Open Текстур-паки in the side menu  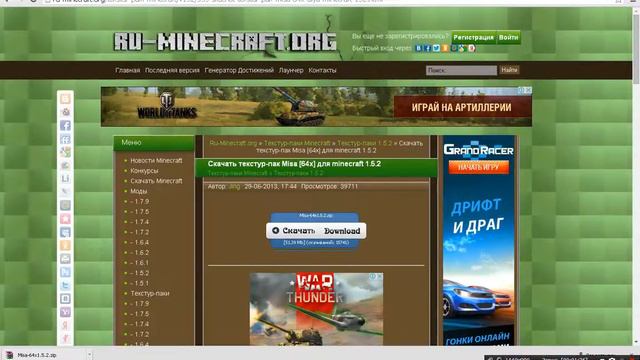pyautogui.click(x=150, y=293)
